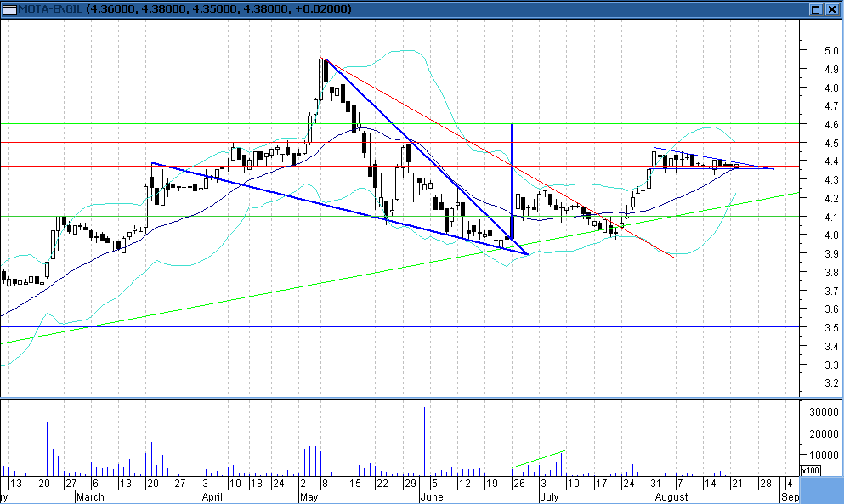Click the MOTA-ENGIL title text with price values
Screen dimensions: 844x504
tap(185, 9)
